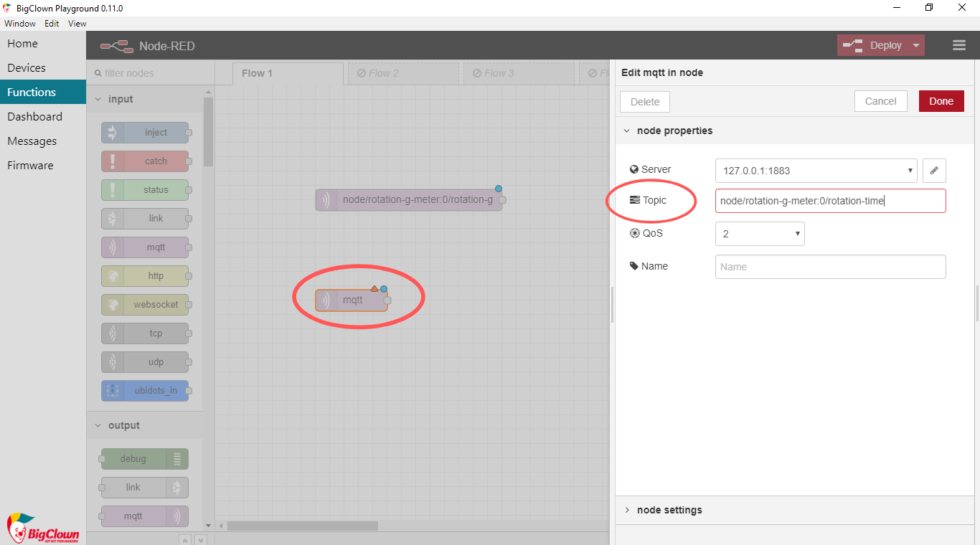Image resolution: width=980 pixels, height=545 pixels.
Task: Select the output mqtt node in palette
Action: point(145,516)
